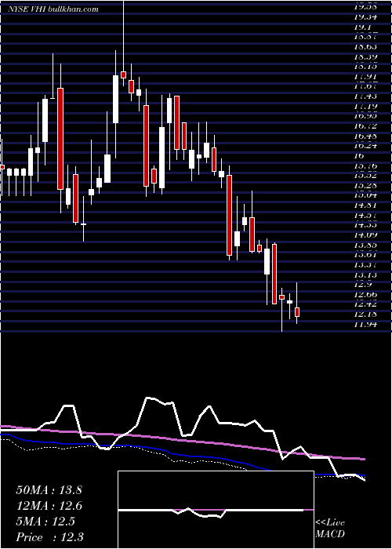This screenshot has width=392, height=549.
Task: Click the 17.19 price axis label
Action: pos(365,106)
